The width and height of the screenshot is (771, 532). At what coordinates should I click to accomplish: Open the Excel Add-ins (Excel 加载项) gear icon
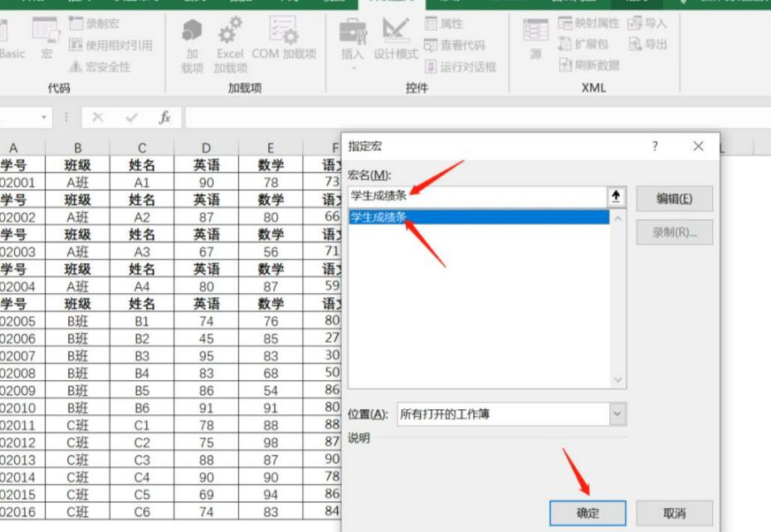tap(230, 35)
